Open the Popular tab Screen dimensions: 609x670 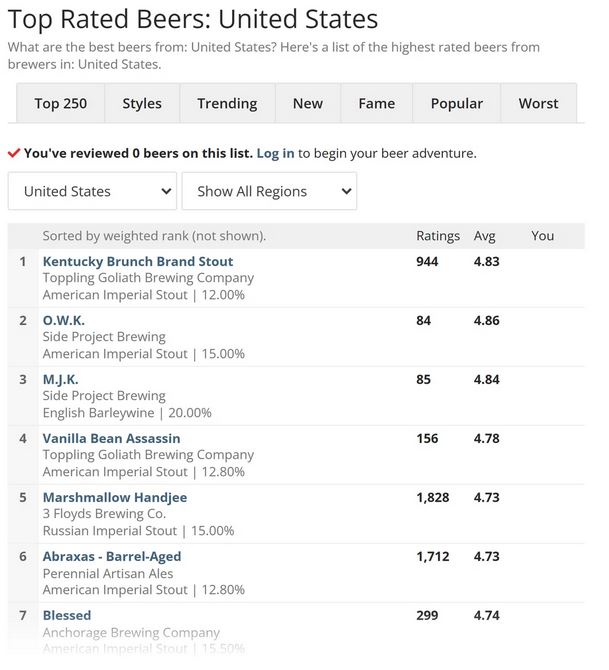coord(456,103)
